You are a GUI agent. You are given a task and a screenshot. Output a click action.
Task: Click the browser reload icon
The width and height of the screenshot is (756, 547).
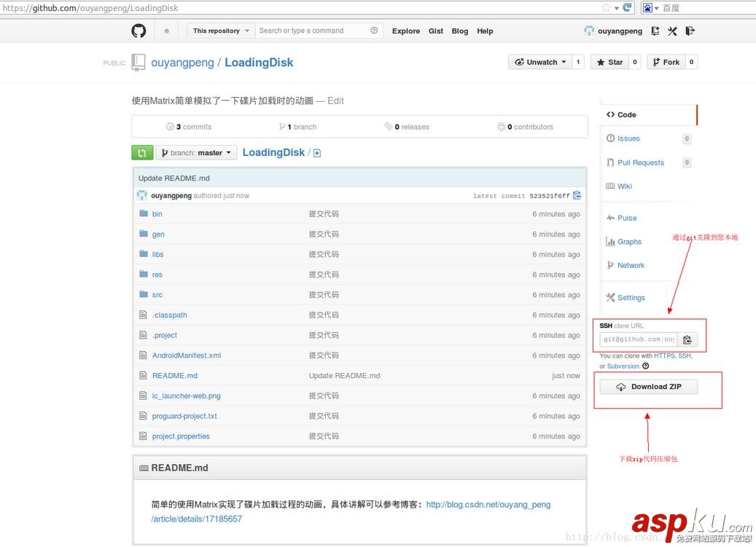627,7
